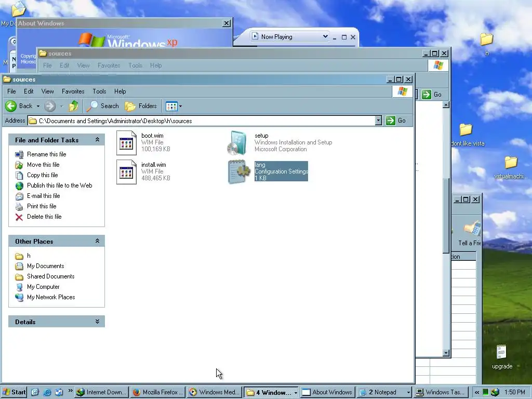Open About Windows taskbar button
532x399 pixels.
point(327,393)
